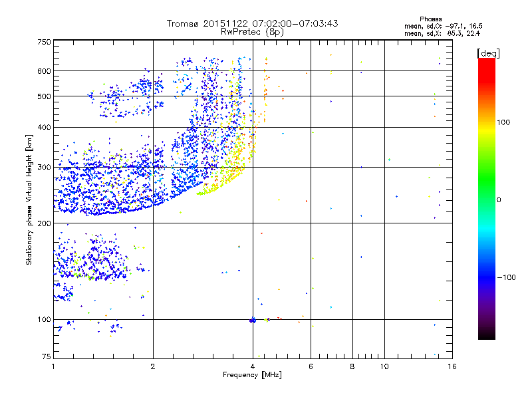Click the '1' frequency axis label
Image resolution: width=532 pixels, height=399 pixels.
[x=53, y=366]
